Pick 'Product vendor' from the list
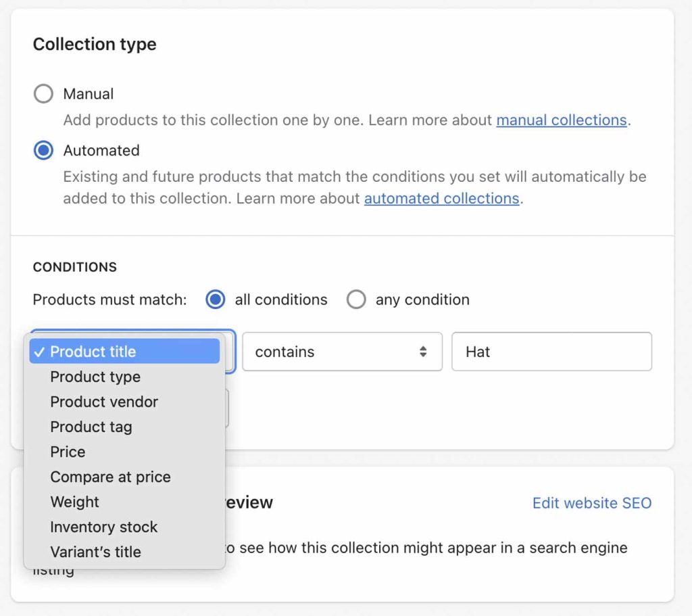Image resolution: width=692 pixels, height=616 pixels. pos(104,402)
